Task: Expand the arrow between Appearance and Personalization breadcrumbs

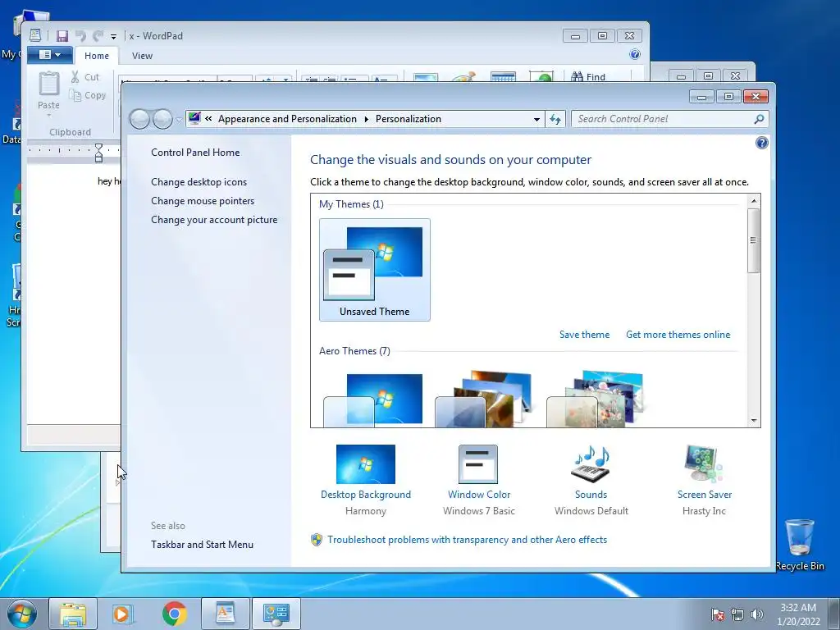Action: (x=367, y=119)
